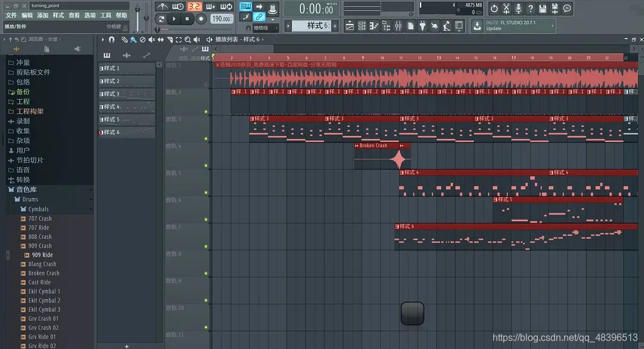644x349 pixels.
Task: Toggle the blue link icon
Action: tap(259, 17)
